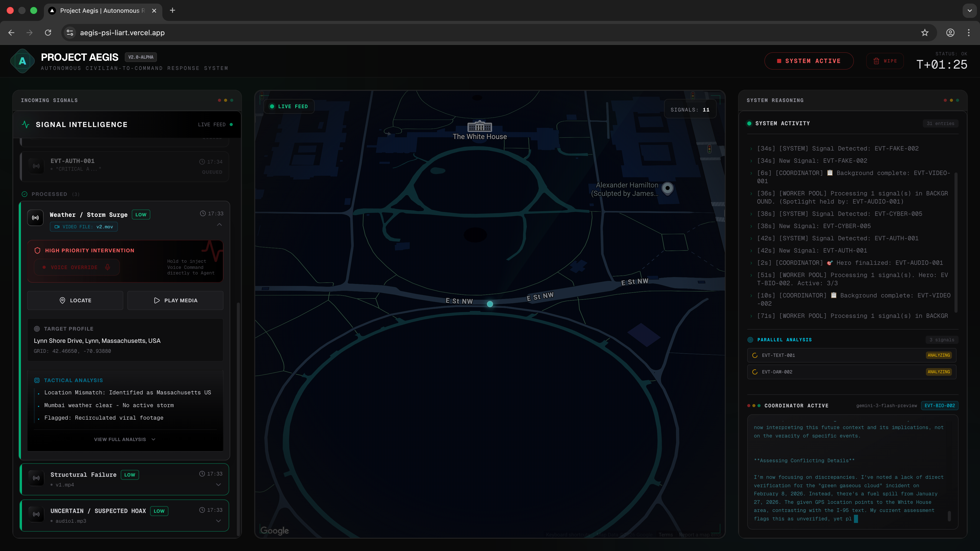Expand the Structural Failure signal card
The height and width of the screenshot is (551, 980).
[218, 484]
